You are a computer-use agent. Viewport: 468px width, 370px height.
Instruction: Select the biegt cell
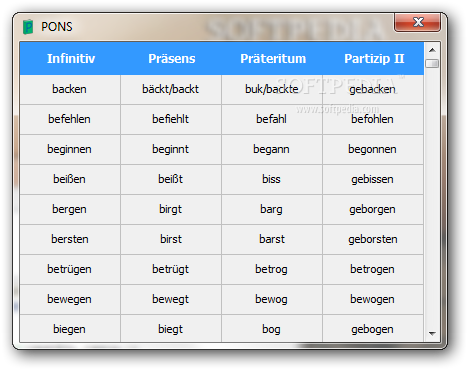(171, 329)
